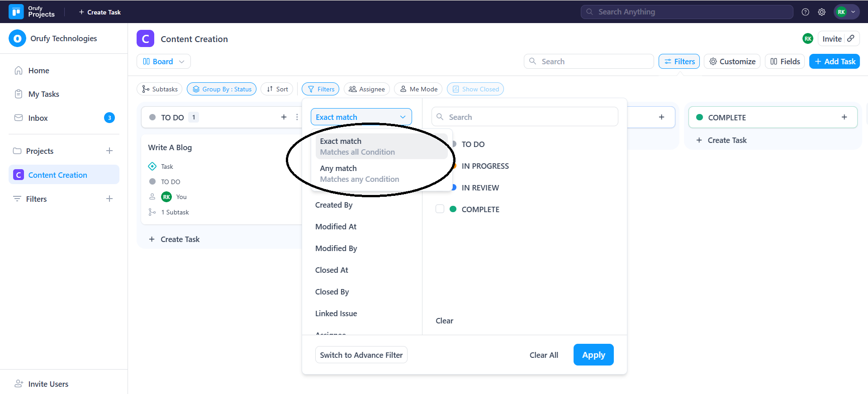The width and height of the screenshot is (868, 394).
Task: Select Modified At filter field
Action: (336, 227)
